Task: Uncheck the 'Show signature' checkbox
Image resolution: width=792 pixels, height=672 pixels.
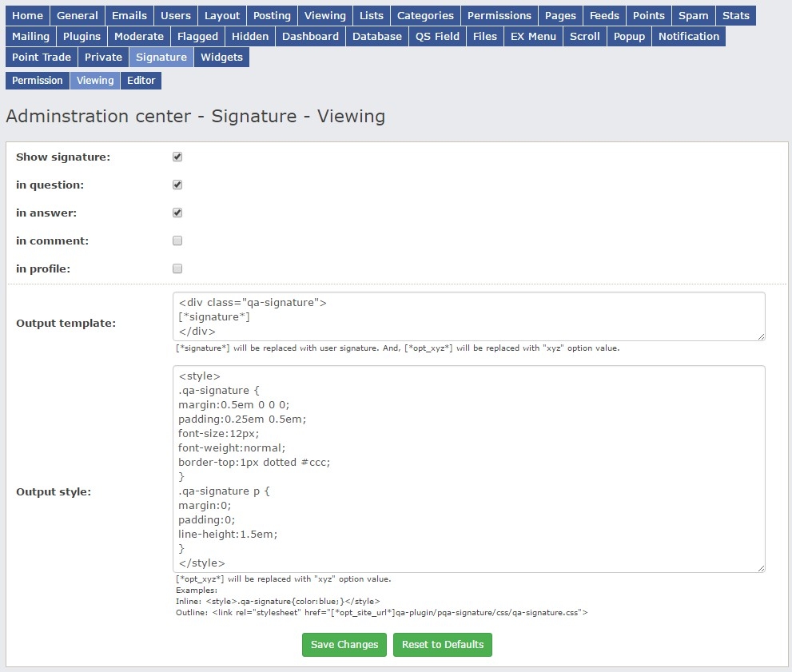Action: pos(177,157)
